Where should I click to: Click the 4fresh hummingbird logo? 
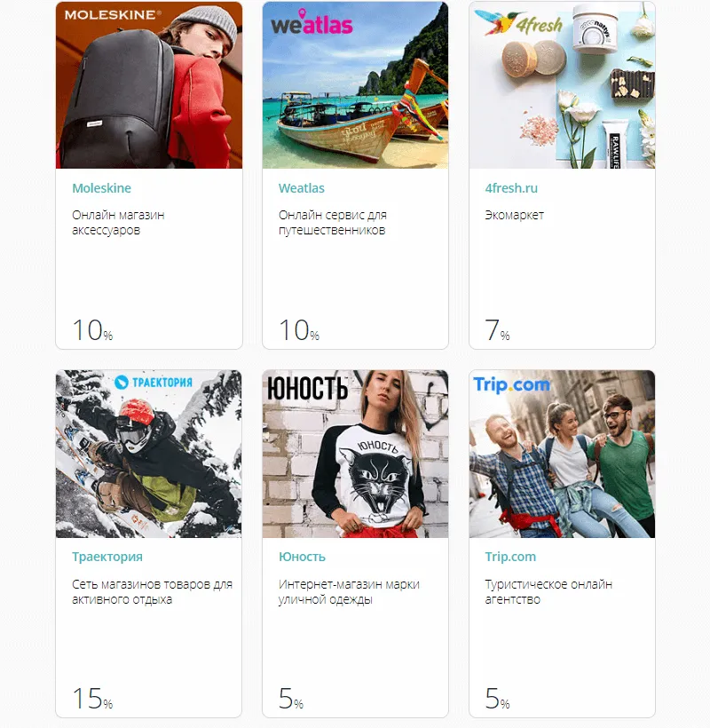coord(519,23)
